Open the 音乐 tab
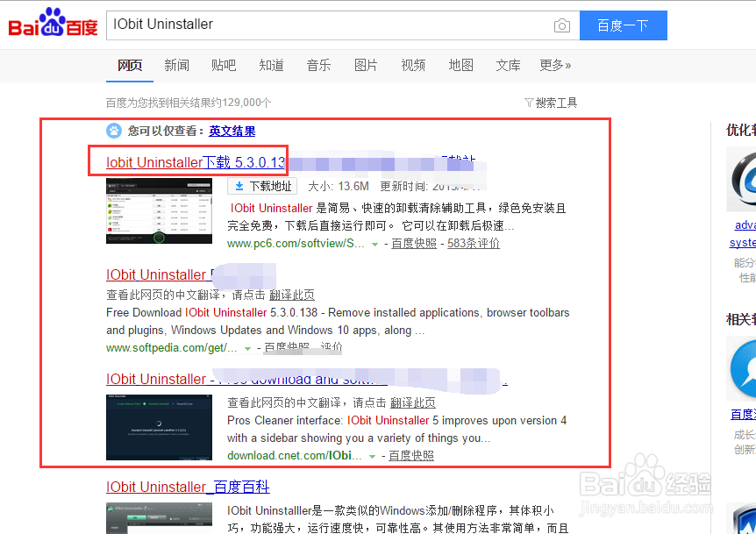This screenshot has width=756, height=534. point(318,65)
